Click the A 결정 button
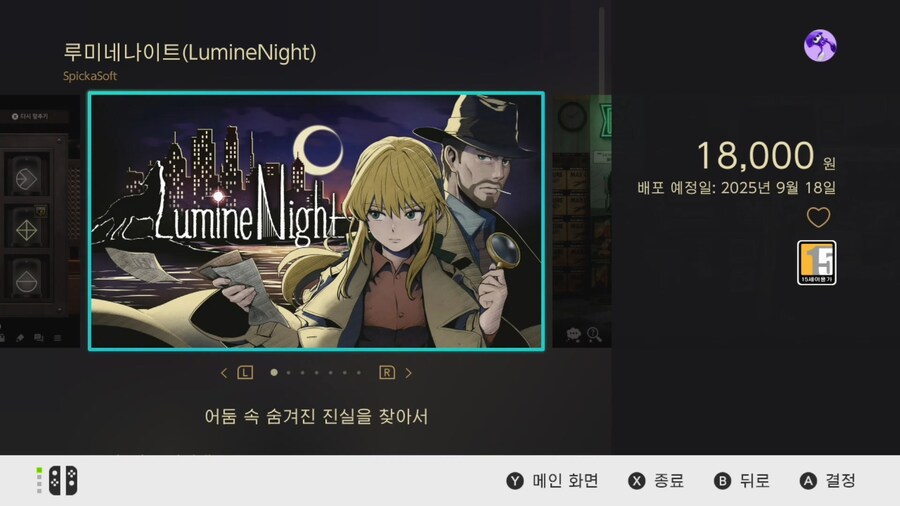Screen dimensions: 900x506 click(x=828, y=481)
